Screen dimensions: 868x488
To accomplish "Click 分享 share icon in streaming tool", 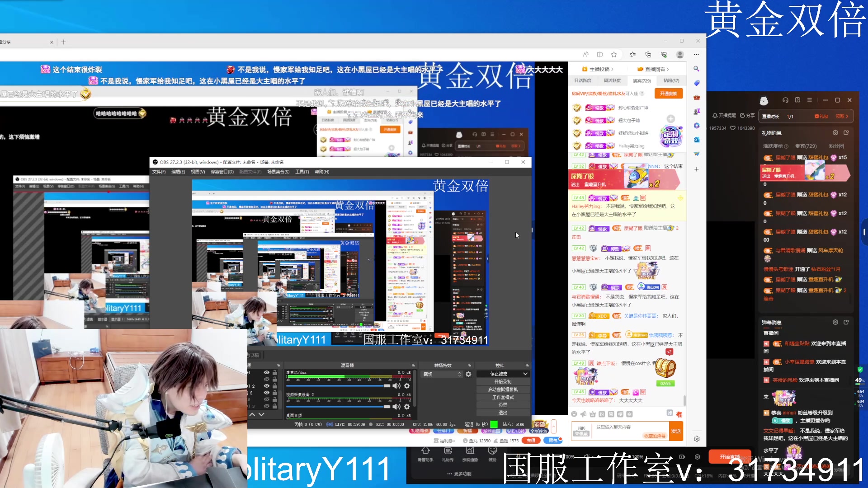I will [x=747, y=115].
